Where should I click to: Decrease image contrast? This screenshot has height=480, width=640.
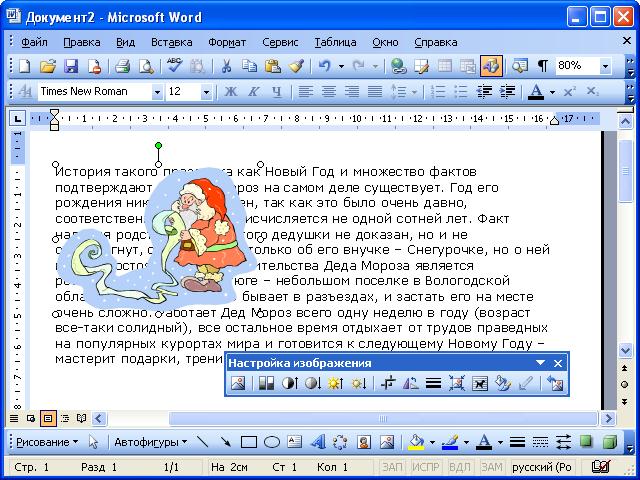pyautogui.click(x=313, y=383)
